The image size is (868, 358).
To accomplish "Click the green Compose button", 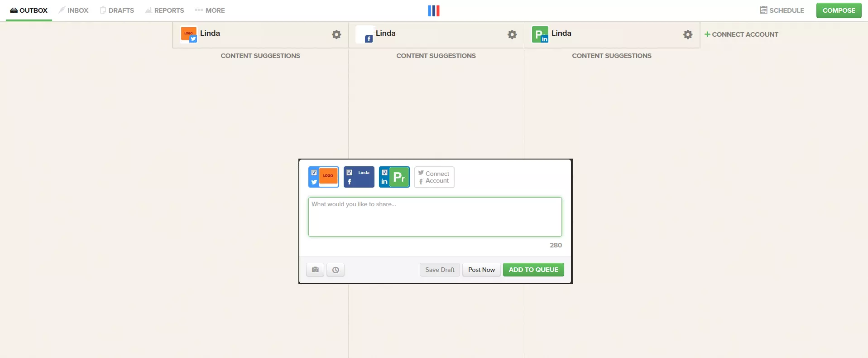I will click(x=839, y=10).
